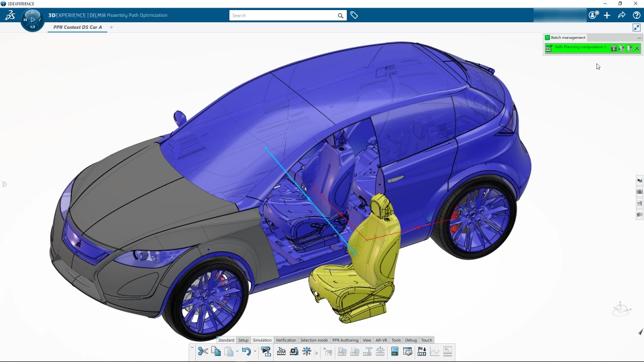Click the compass east quadrant
Viewport: 644px width, 362px height.
tap(40, 19)
